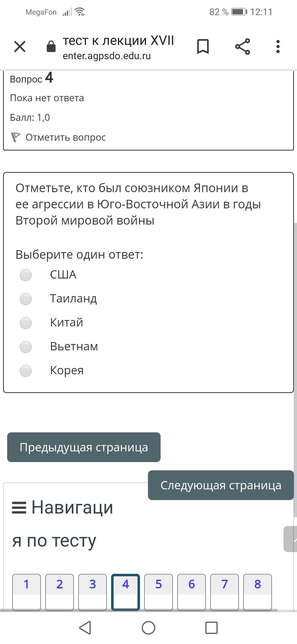Open the three-dot overflow menu
Screen dimensions: 297x644
(x=278, y=46)
